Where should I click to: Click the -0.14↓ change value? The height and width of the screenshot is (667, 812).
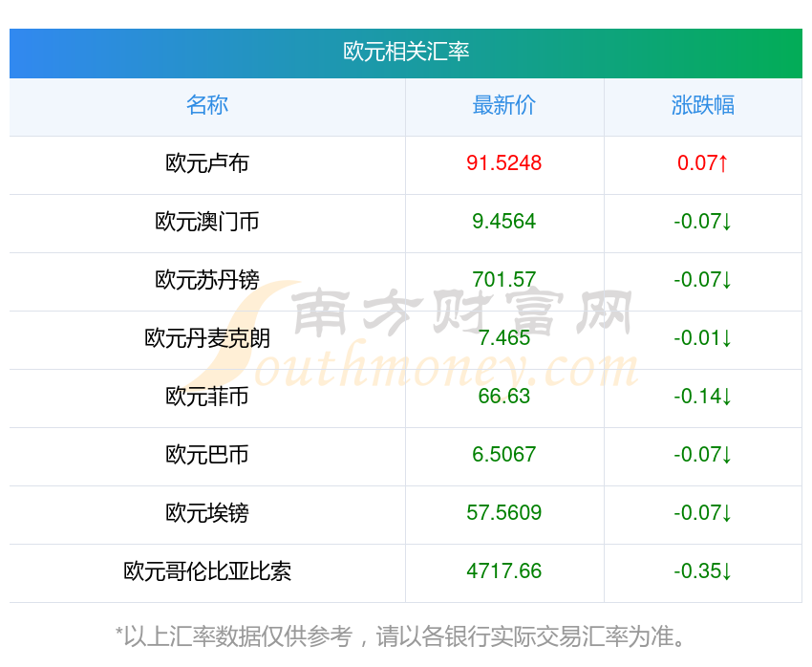[x=703, y=397]
